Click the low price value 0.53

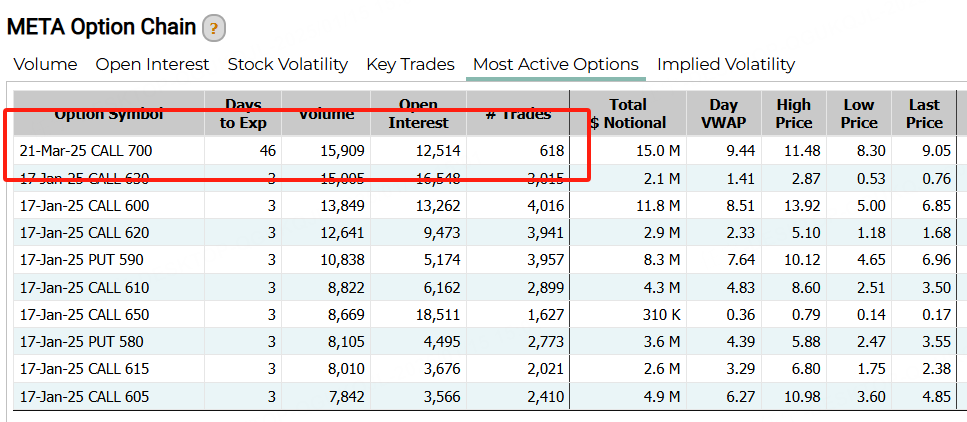click(x=870, y=178)
